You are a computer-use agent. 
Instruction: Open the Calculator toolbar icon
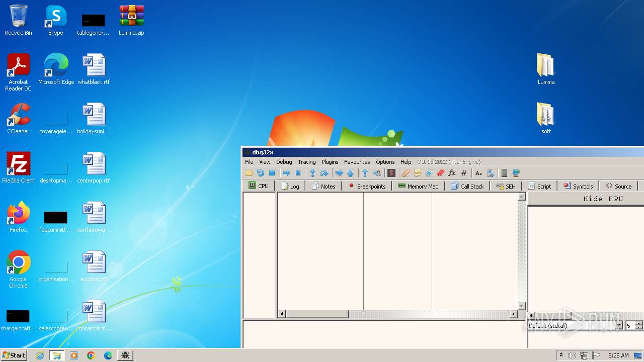(x=504, y=173)
